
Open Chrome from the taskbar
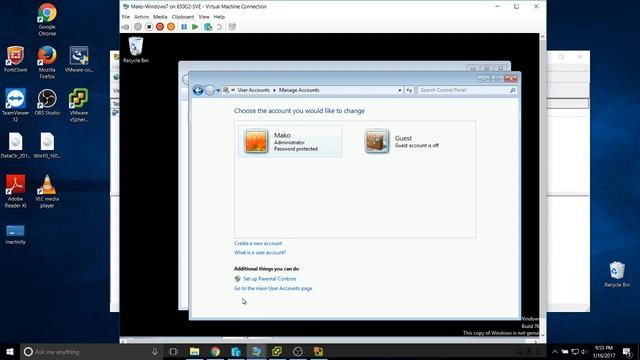coord(215,351)
